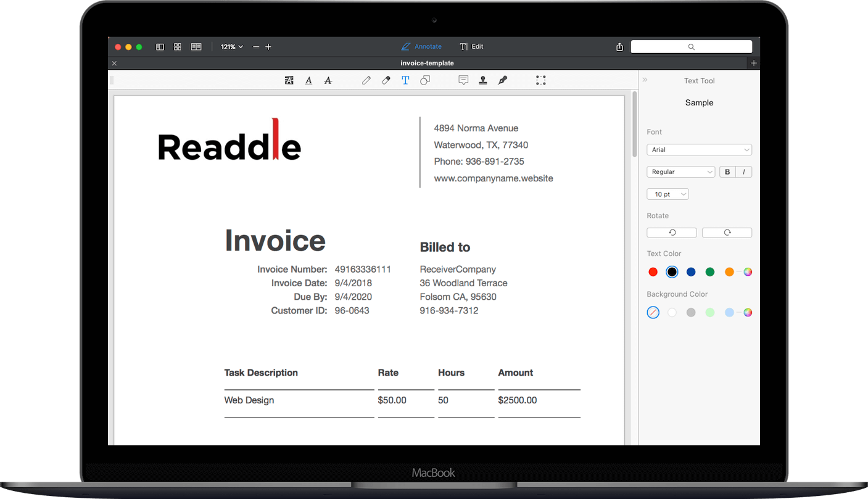Screen dimensions: 868x499
Task: Activate the Eraser tool
Action: 386,80
